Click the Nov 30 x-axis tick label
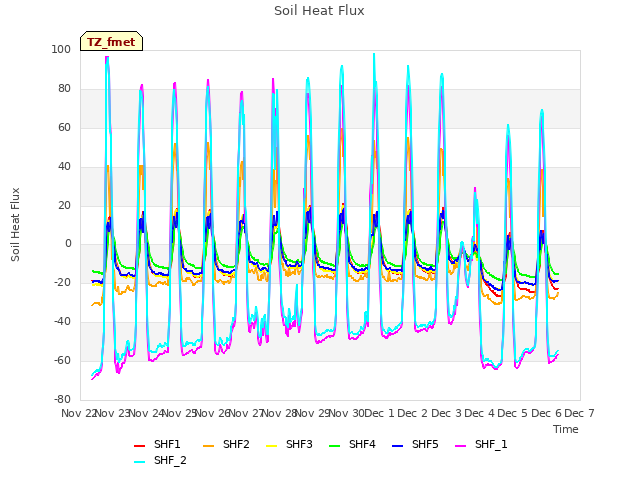Viewport: 640px width, 480px height. pos(346,413)
